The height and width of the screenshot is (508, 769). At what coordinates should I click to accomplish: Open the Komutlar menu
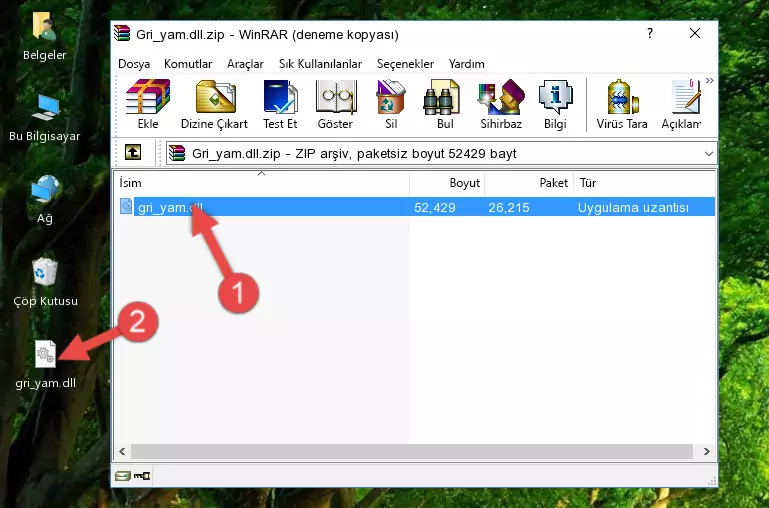point(188,64)
